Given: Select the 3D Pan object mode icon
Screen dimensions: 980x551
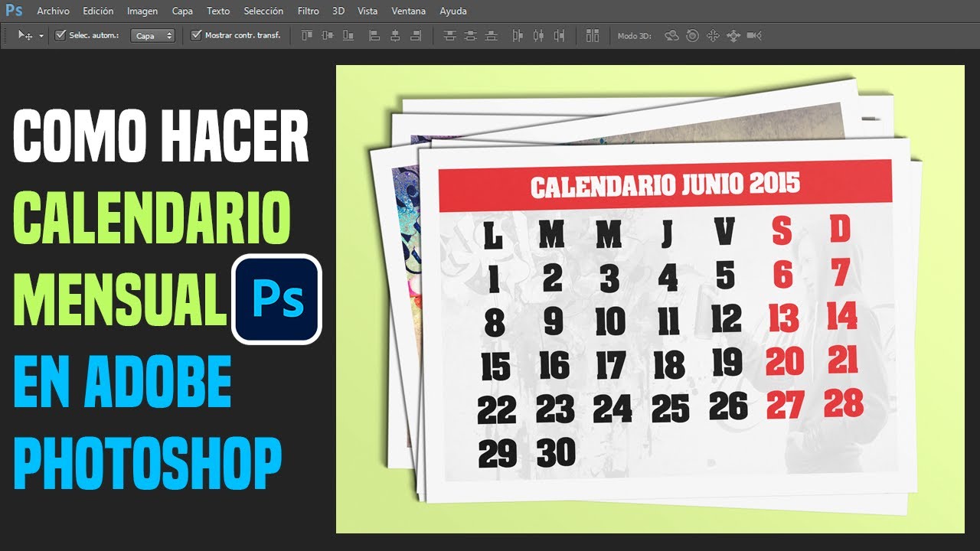Looking at the screenshot, I should pyautogui.click(x=713, y=35).
